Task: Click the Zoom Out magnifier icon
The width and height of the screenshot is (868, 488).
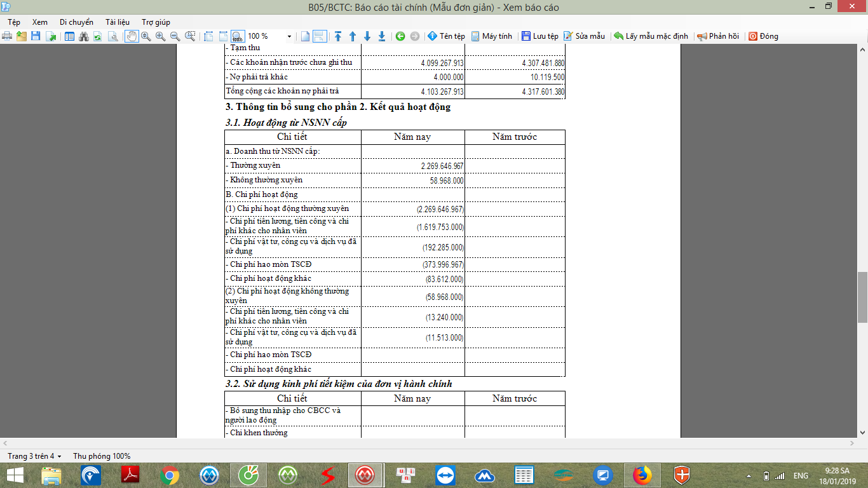Action: pyautogui.click(x=175, y=36)
